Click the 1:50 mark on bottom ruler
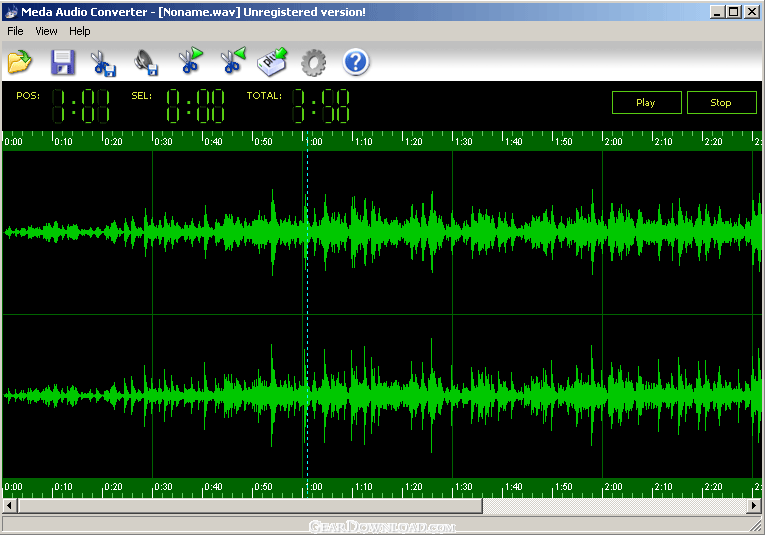 (564, 487)
